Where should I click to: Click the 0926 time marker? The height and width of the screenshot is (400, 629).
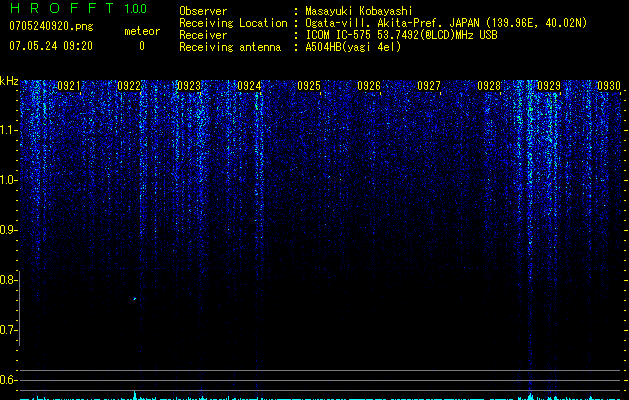pos(369,86)
